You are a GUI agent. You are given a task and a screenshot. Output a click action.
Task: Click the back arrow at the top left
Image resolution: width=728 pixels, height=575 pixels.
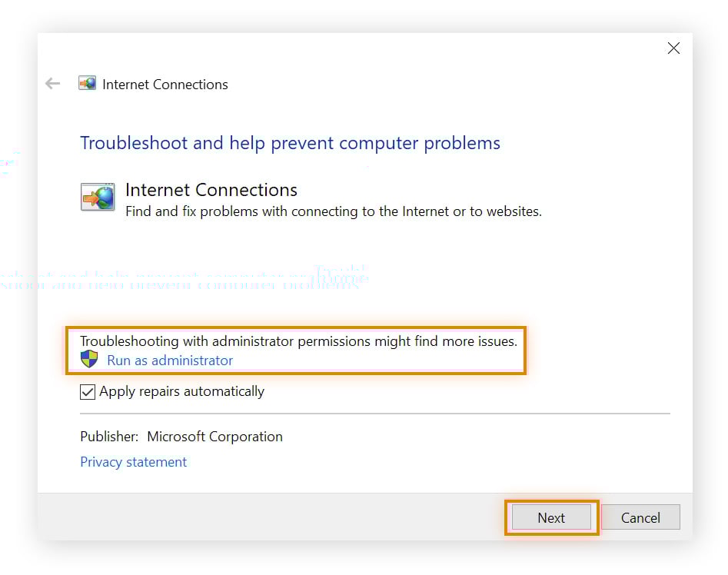(52, 84)
